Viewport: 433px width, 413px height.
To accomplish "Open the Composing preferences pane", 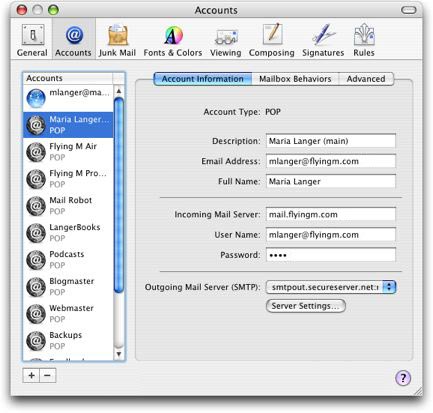I will click(x=272, y=40).
